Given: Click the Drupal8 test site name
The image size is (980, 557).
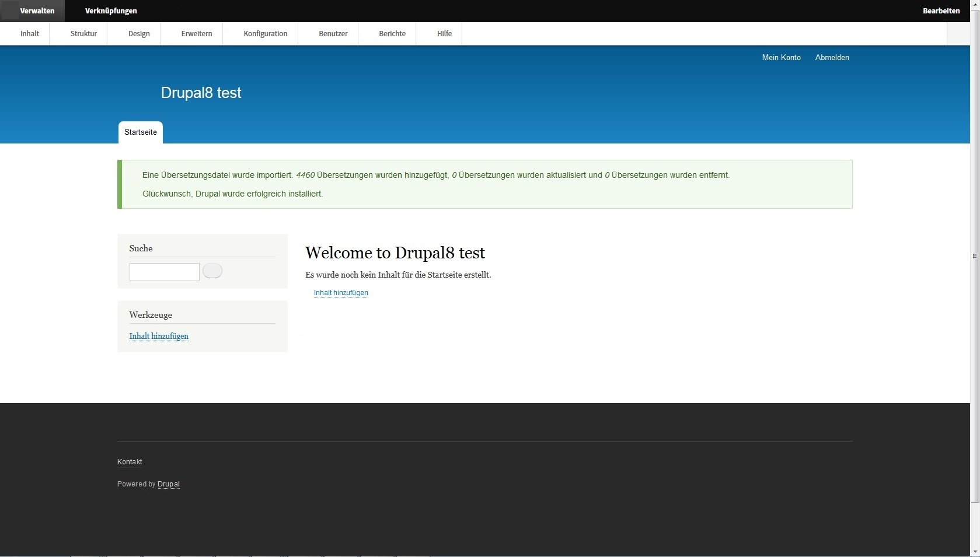Looking at the screenshot, I should (201, 93).
